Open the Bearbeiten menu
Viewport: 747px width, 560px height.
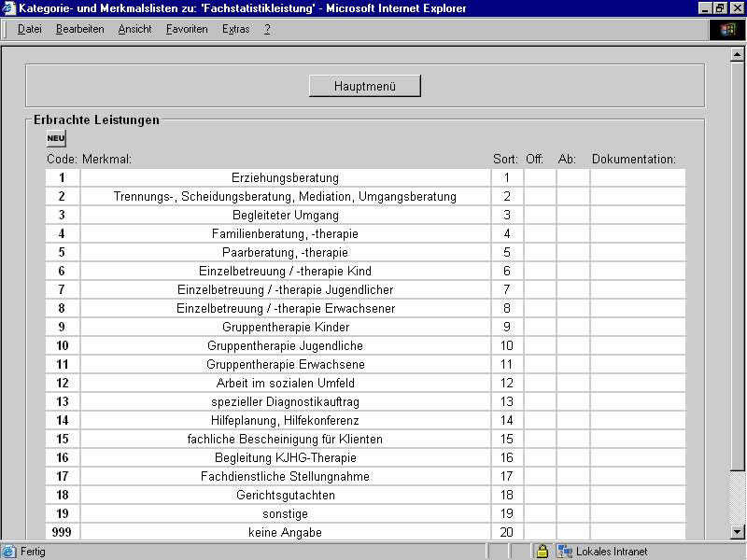80,29
